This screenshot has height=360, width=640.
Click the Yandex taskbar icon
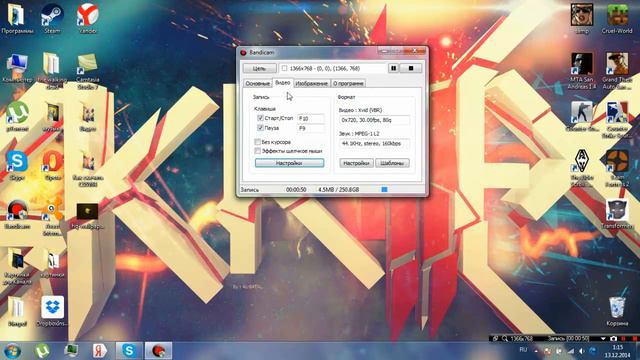[x=100, y=351]
